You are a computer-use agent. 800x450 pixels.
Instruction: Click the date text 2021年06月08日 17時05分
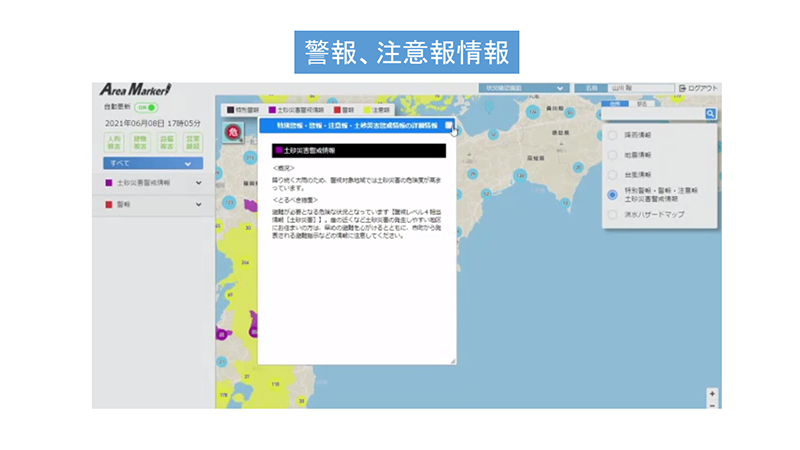pyautogui.click(x=153, y=123)
